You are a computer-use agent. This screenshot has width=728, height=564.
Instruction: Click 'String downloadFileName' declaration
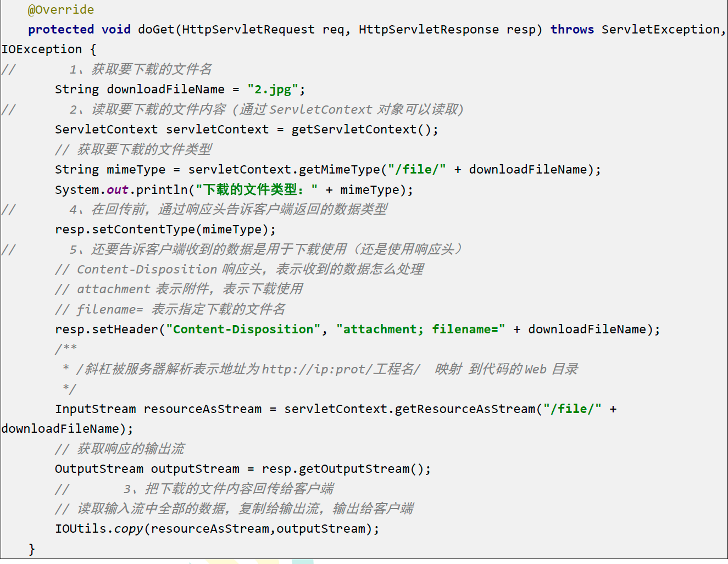pos(140,90)
